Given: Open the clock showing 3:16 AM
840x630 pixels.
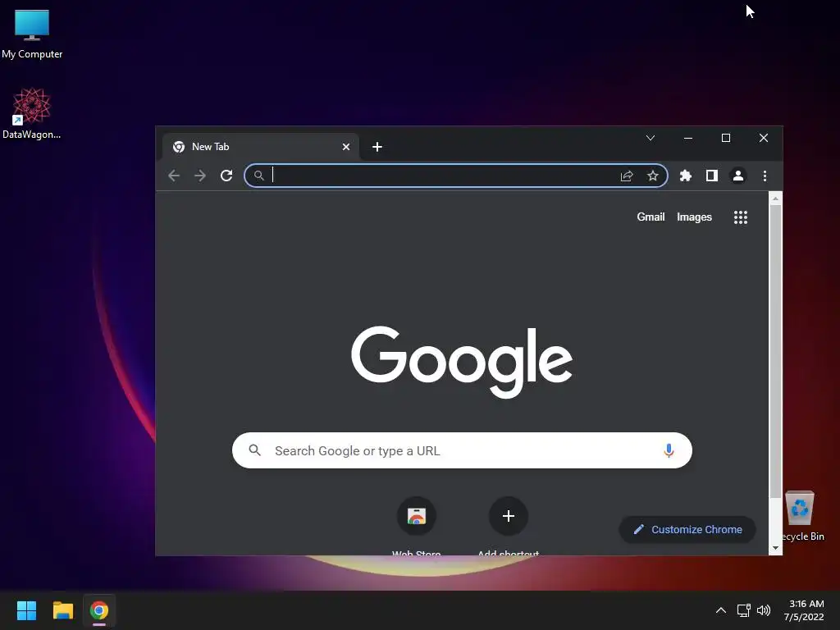Looking at the screenshot, I should click(x=806, y=610).
